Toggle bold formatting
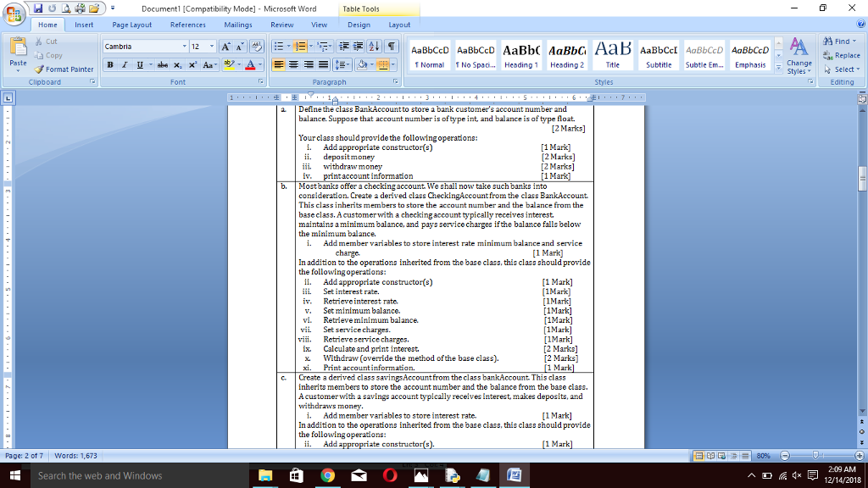This screenshot has width=868, height=488. click(110, 65)
